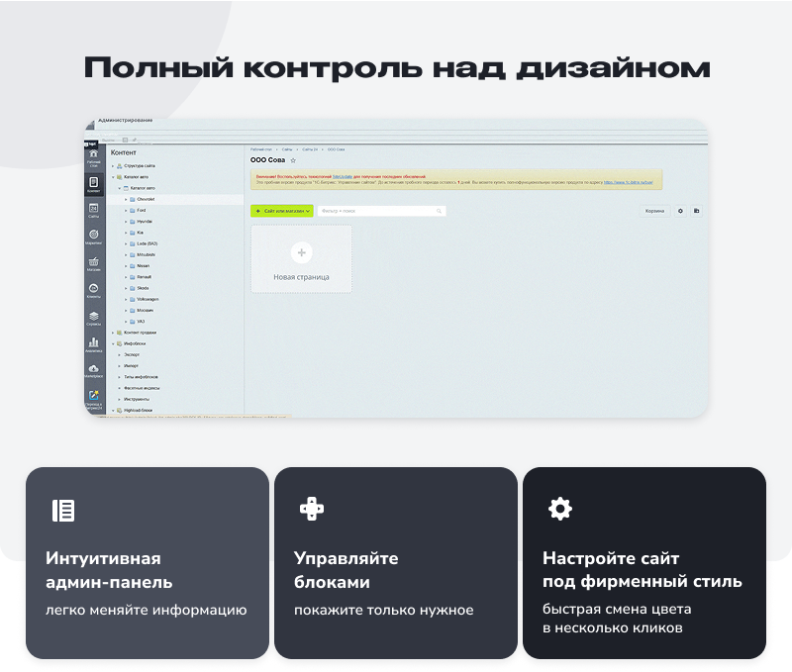Click the Администрирование tab at top
This screenshot has height=672, width=792.
pos(126,120)
